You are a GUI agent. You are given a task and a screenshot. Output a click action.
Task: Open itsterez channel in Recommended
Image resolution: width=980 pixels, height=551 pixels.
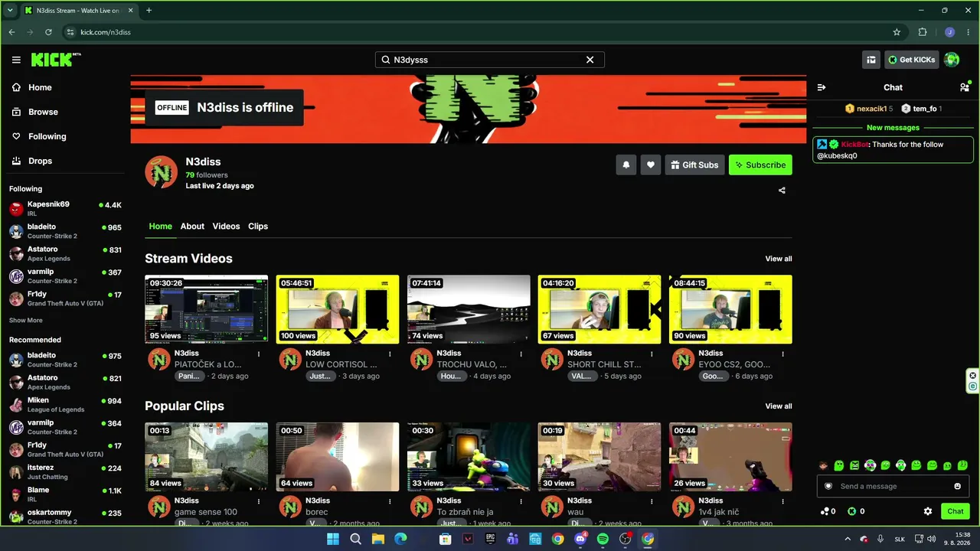point(65,471)
